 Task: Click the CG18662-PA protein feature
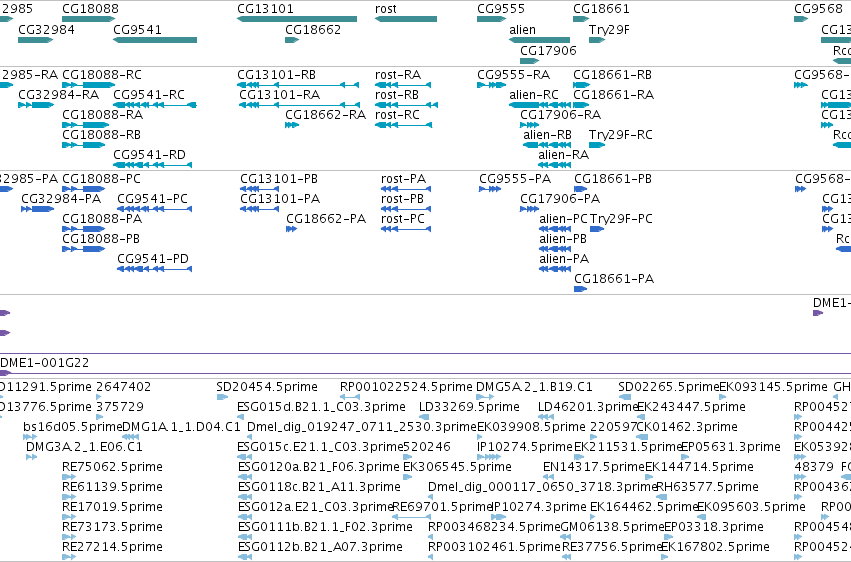(291, 229)
